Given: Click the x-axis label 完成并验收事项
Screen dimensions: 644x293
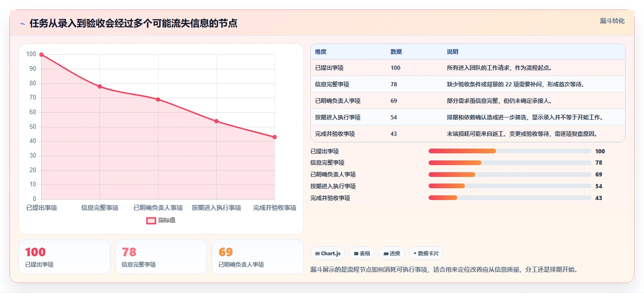Looking at the screenshot, I should click(x=275, y=208).
